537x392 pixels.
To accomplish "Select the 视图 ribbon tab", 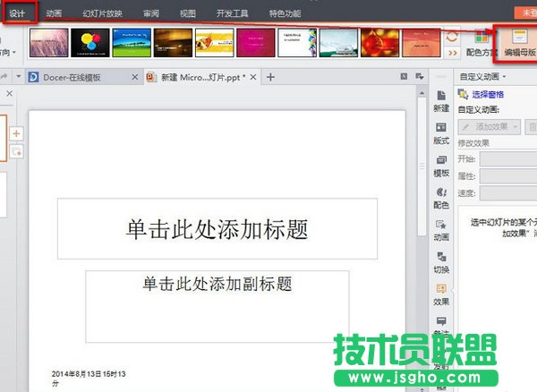I will point(188,13).
